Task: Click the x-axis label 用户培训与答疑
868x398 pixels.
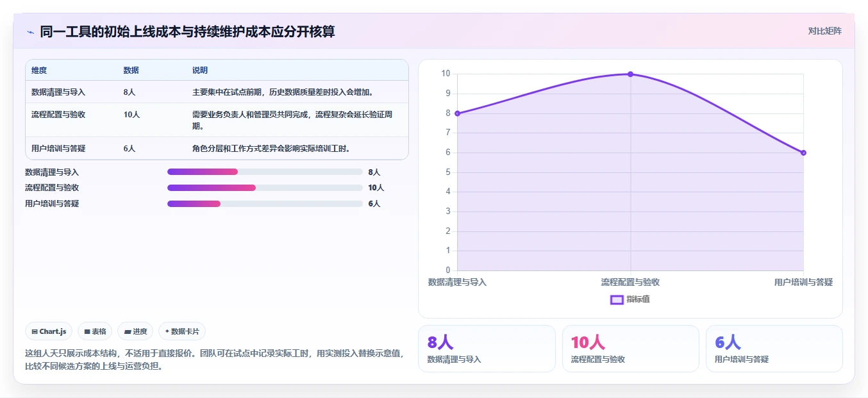Action: pos(803,282)
